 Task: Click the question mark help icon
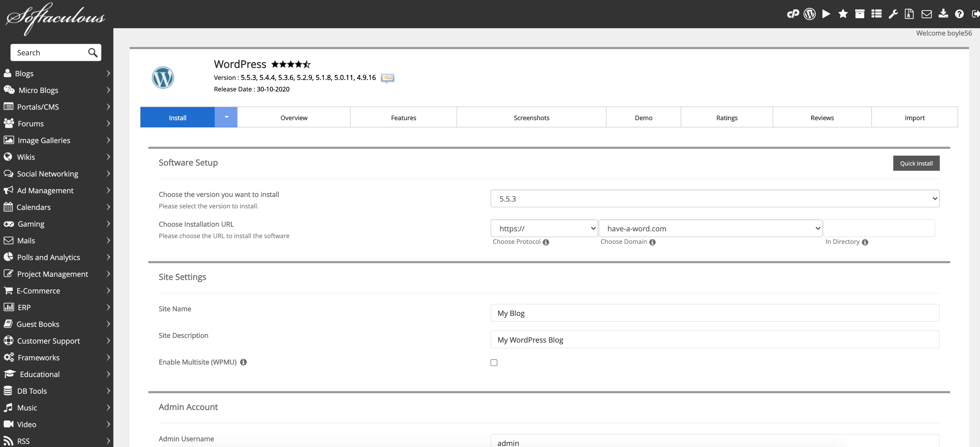[x=959, y=14]
